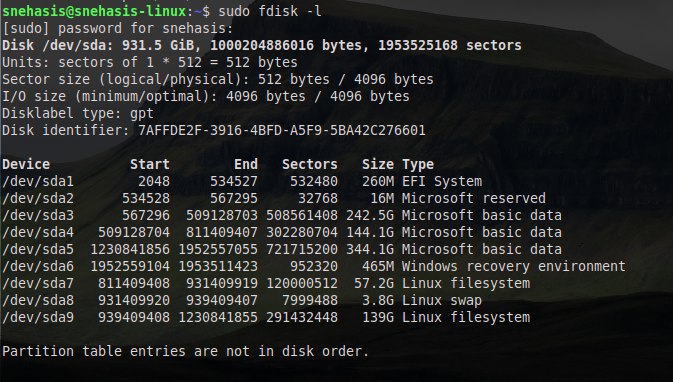673x382 pixels.
Task: Click the /dev/sda8 Linux swap entry
Action: click(38, 300)
